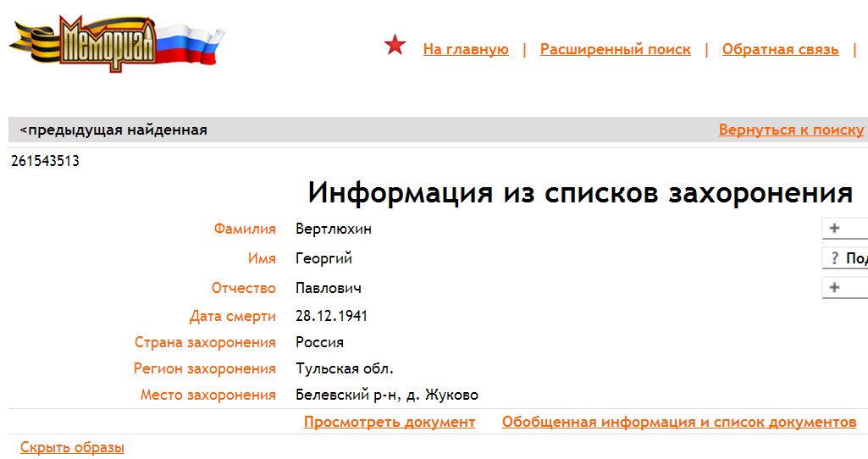The height and width of the screenshot is (459, 868).
Task: Toggle Скрыть образы to hide images
Action: pyautogui.click(x=72, y=447)
